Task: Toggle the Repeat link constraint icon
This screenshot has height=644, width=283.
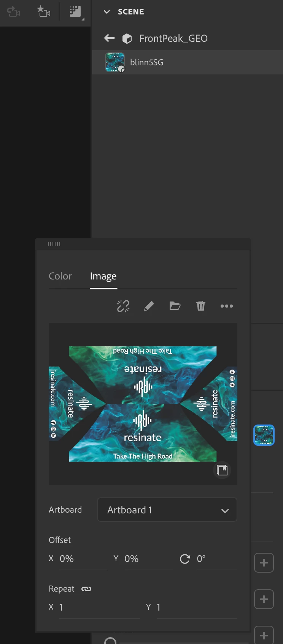Action: coord(86,589)
